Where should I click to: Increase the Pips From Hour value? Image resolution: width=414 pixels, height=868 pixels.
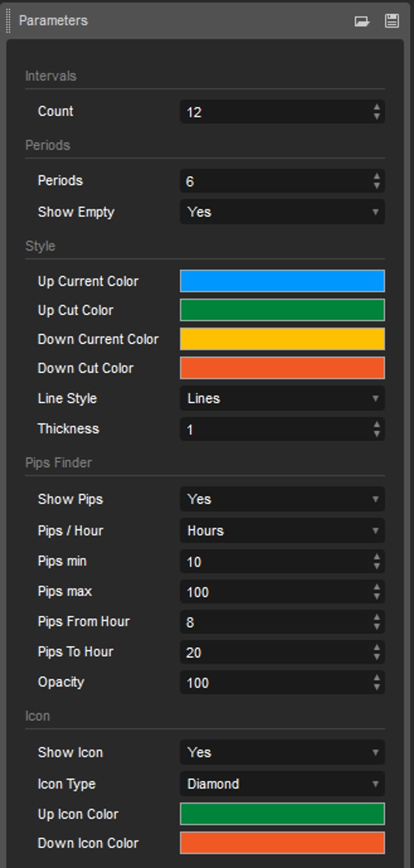(377, 617)
